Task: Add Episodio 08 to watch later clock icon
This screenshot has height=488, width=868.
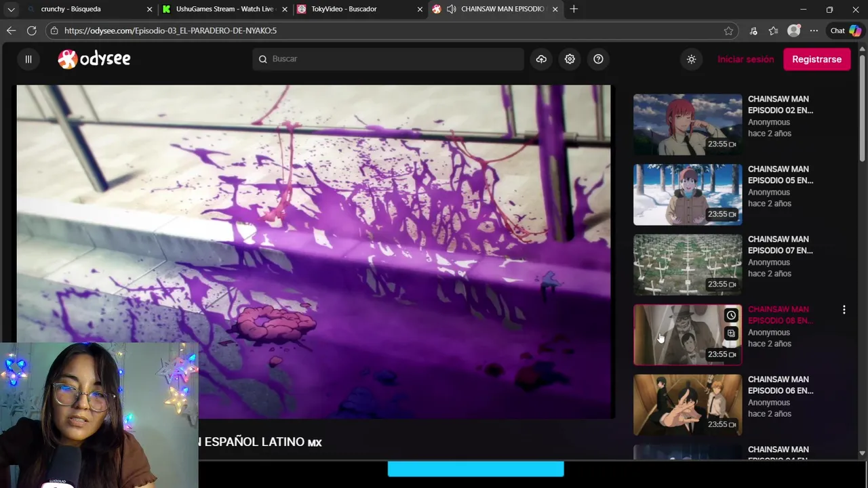Action: point(731,315)
